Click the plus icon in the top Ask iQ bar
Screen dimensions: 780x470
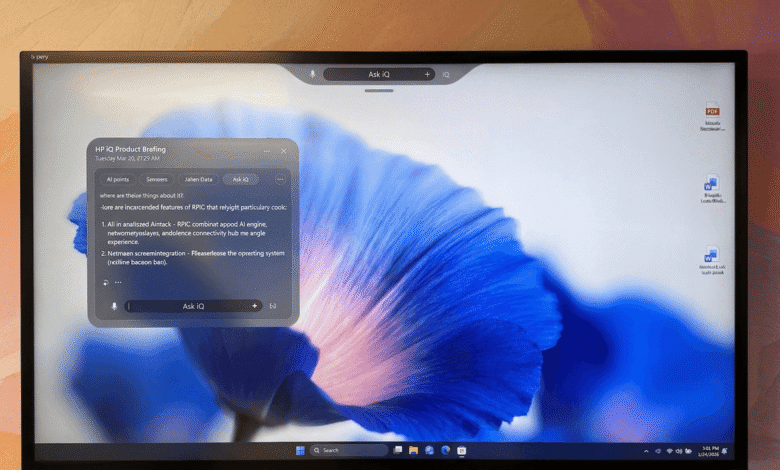(427, 74)
